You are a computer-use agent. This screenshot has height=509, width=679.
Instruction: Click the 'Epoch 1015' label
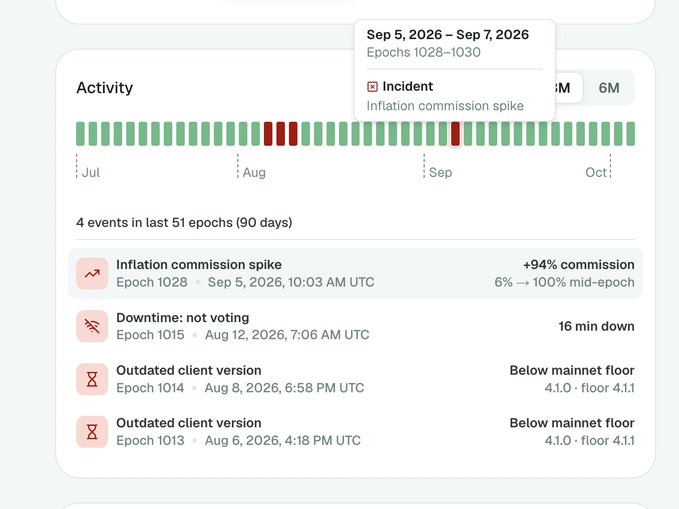click(150, 335)
